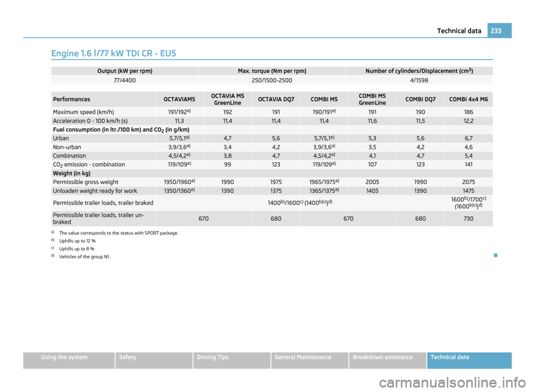
Task: Select the COMBI M5 GreenLine column header
Action: pyautogui.click(x=372, y=99)
